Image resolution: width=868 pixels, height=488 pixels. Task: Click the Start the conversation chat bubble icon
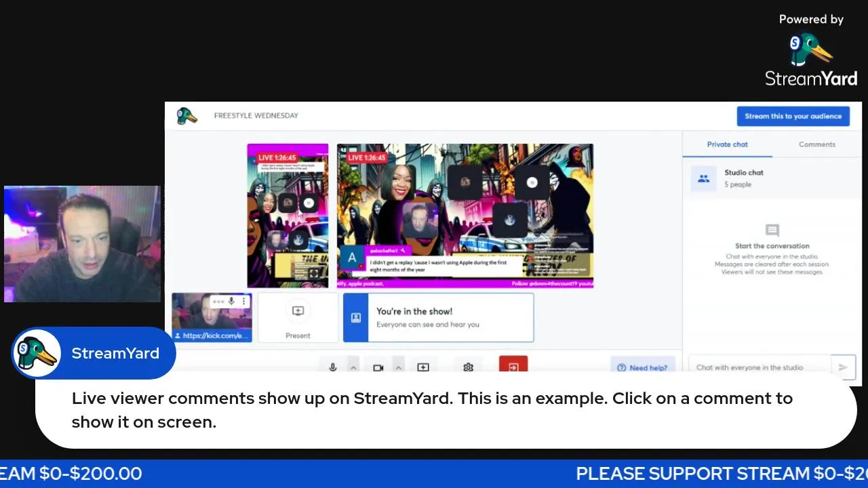(772, 230)
